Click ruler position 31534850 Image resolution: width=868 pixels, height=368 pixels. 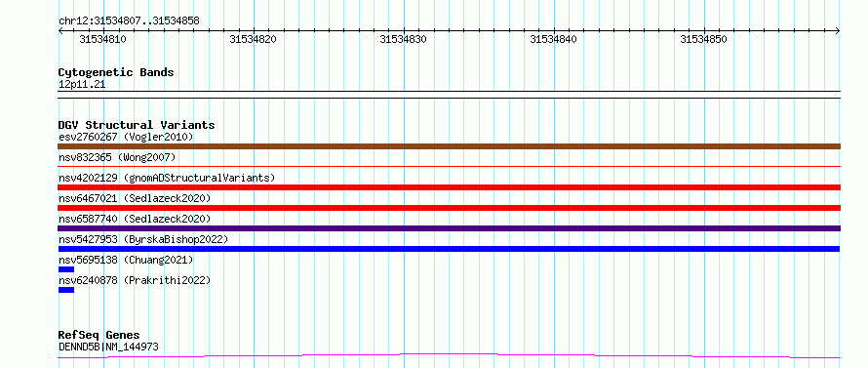pyautogui.click(x=703, y=39)
